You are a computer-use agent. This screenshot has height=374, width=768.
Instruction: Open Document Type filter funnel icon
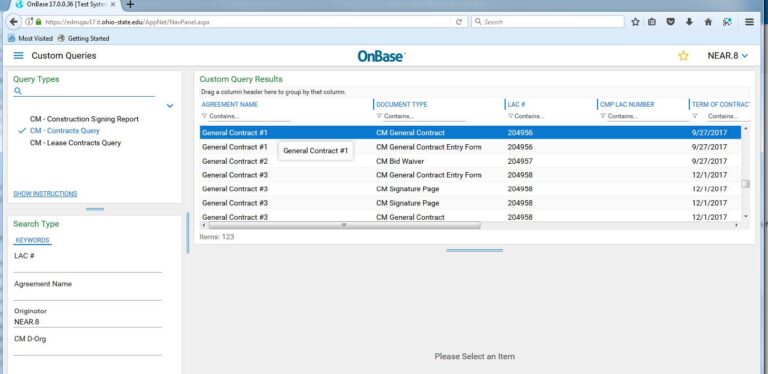point(379,116)
